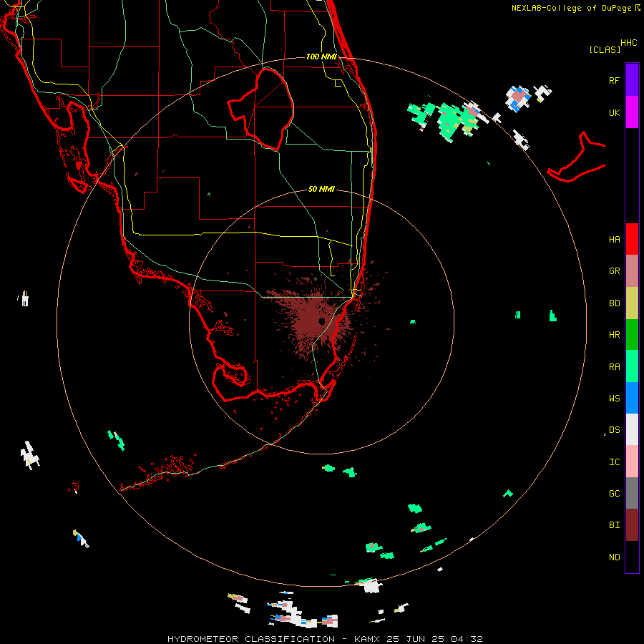Select the WS blue legend swatch

[x=632, y=398]
